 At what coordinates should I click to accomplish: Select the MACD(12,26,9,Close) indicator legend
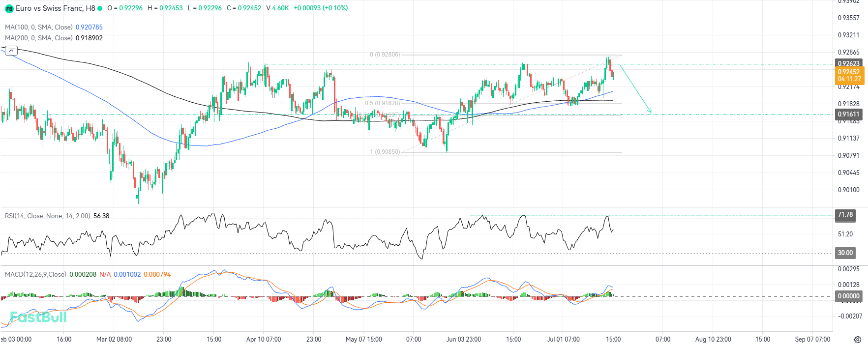[x=35, y=274]
